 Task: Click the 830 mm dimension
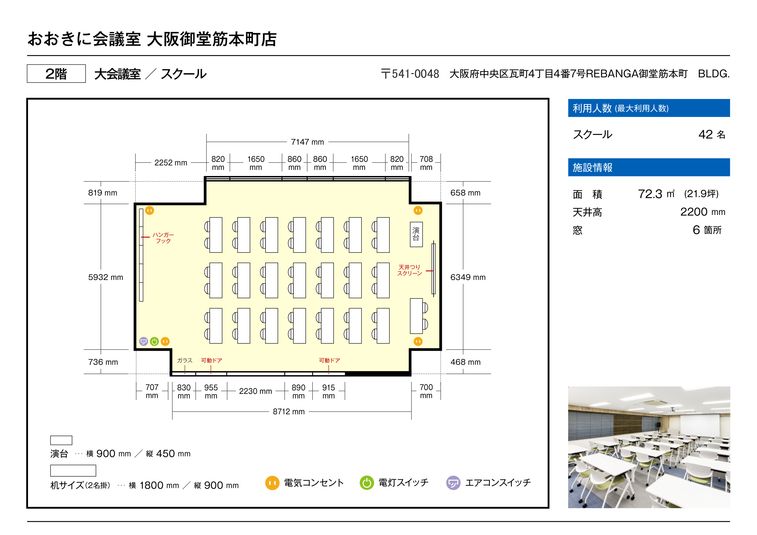pyautogui.click(x=184, y=391)
